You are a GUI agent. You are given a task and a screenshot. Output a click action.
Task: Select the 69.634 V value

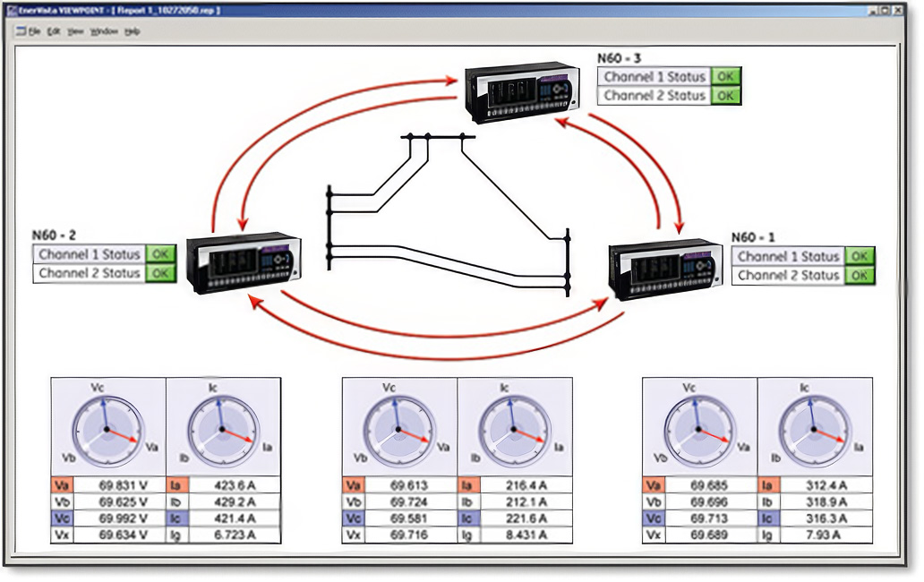(x=123, y=535)
